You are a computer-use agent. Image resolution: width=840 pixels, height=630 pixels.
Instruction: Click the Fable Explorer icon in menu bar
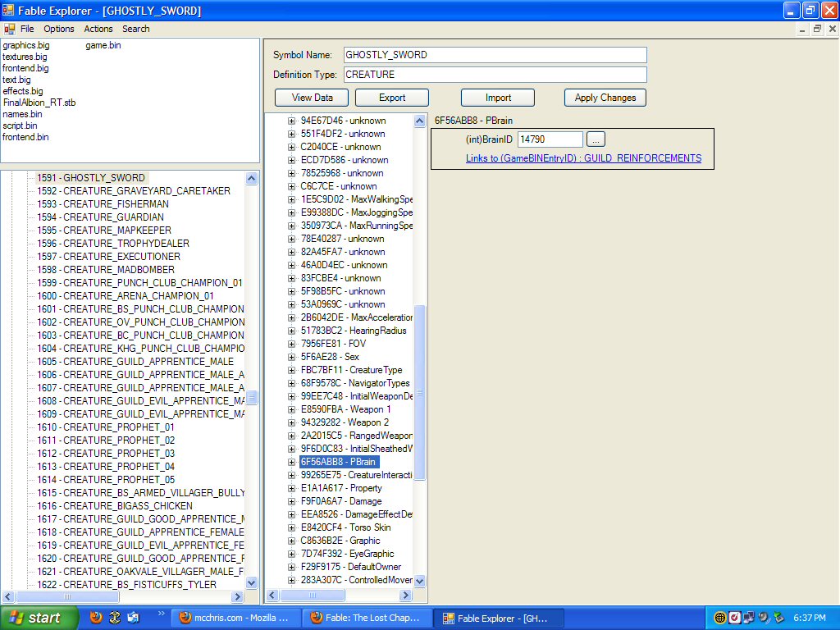coord(9,29)
